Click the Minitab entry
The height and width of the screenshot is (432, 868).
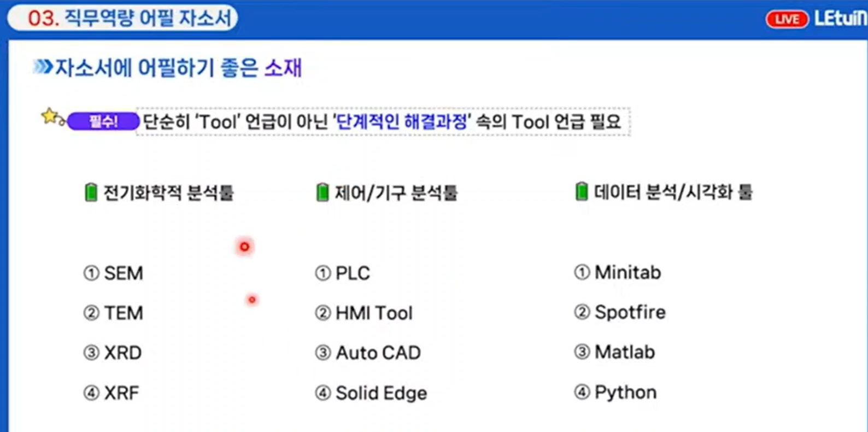pyautogui.click(x=627, y=272)
